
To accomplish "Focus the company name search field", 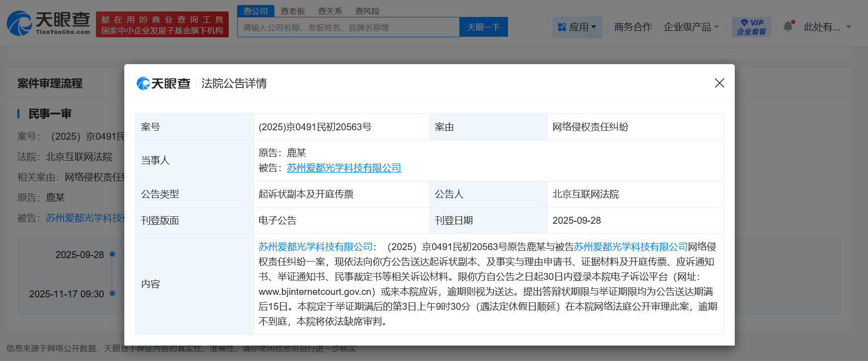I will click(x=348, y=27).
